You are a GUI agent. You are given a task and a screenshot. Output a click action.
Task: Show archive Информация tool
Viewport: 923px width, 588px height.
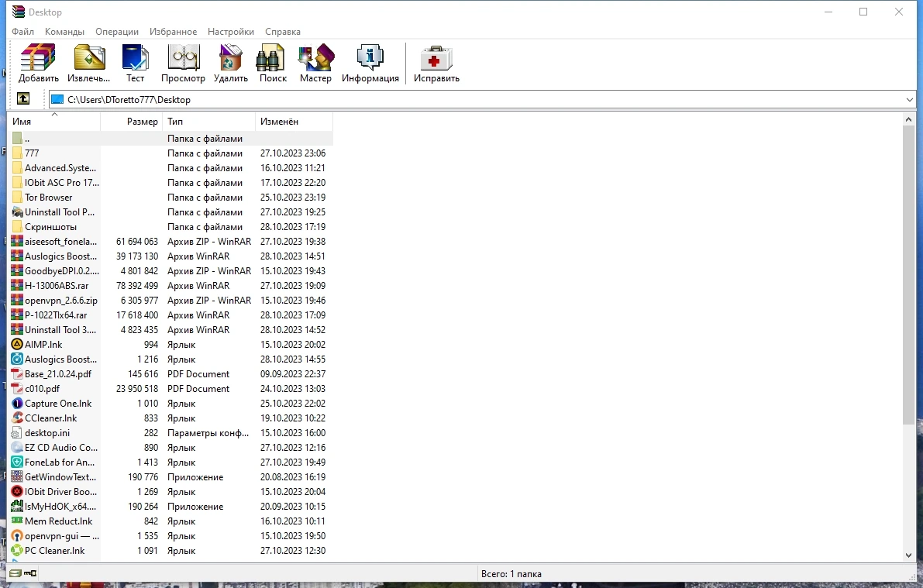[370, 57]
